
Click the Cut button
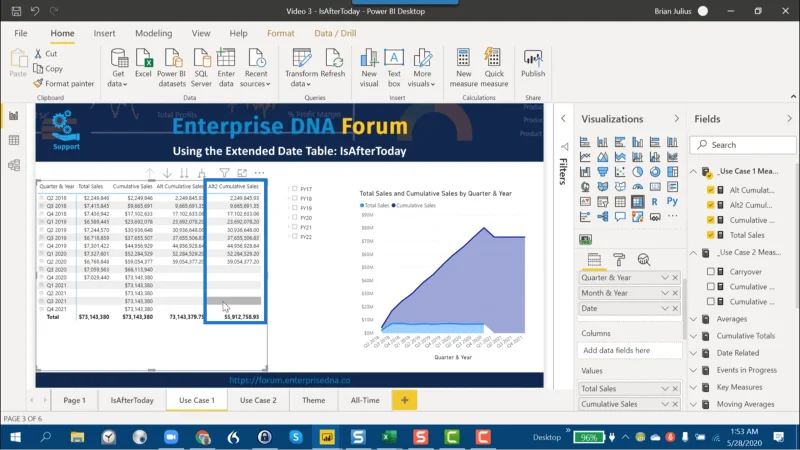(x=45, y=53)
